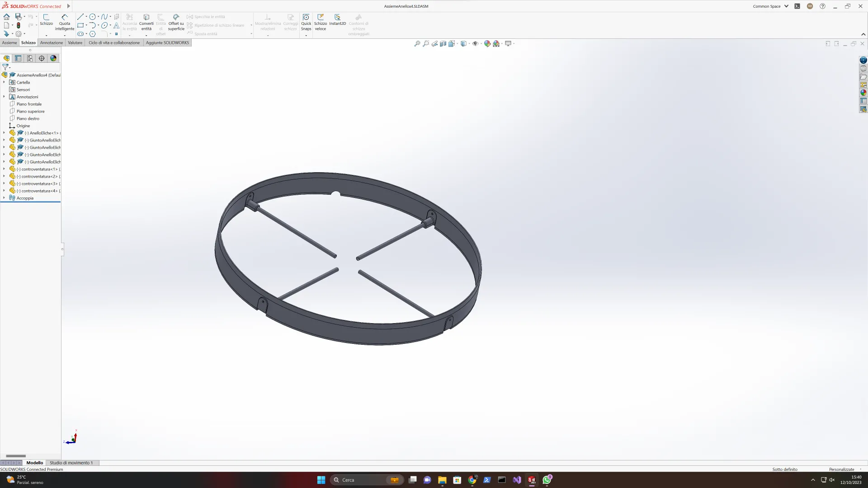Open the Edit Appearance color ball icon
The width and height of the screenshot is (868, 488).
(x=487, y=44)
